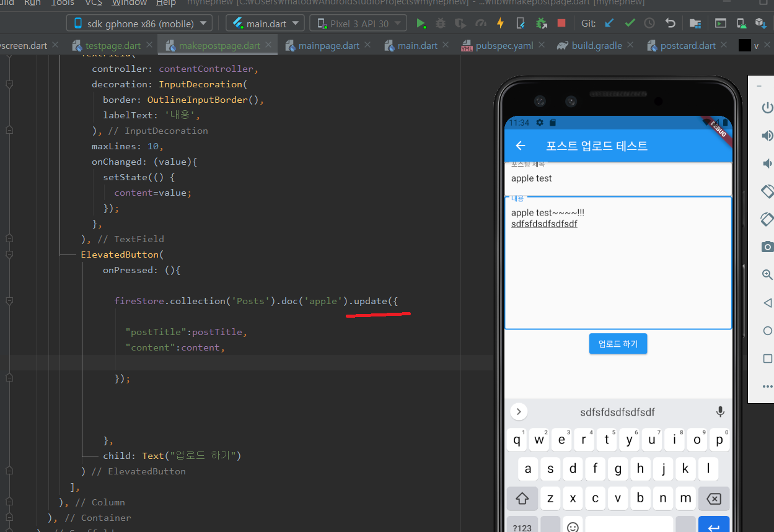Click the Flutter Attach phone icon
Viewport: 774px width, 532px height.
[521, 24]
